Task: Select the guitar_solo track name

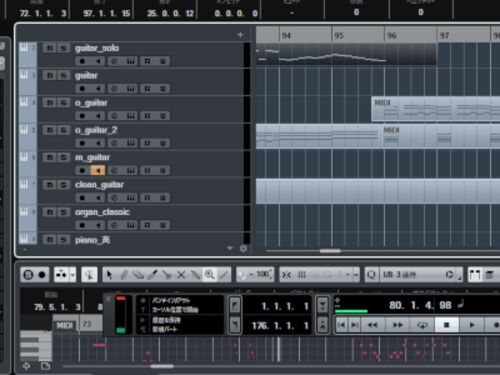Action: tap(97, 48)
